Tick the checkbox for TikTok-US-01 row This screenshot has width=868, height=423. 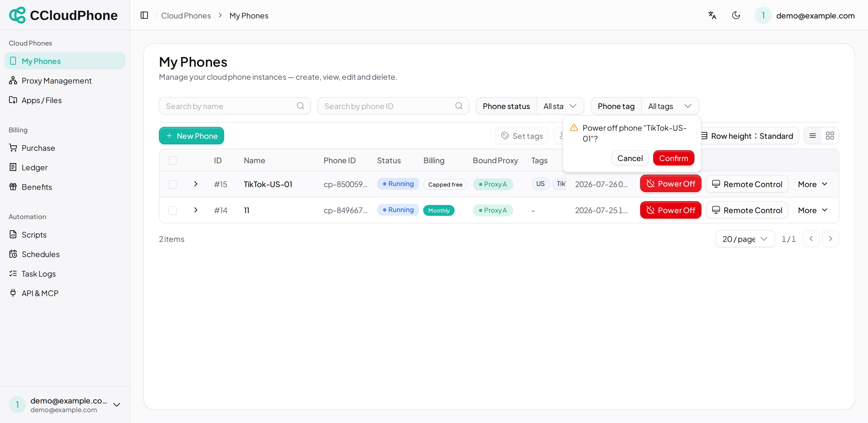point(173,184)
